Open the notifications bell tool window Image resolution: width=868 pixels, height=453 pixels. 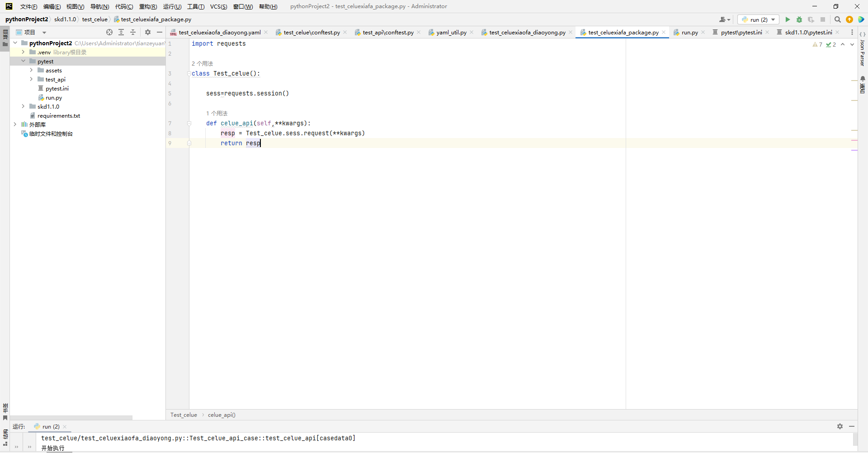863,85
